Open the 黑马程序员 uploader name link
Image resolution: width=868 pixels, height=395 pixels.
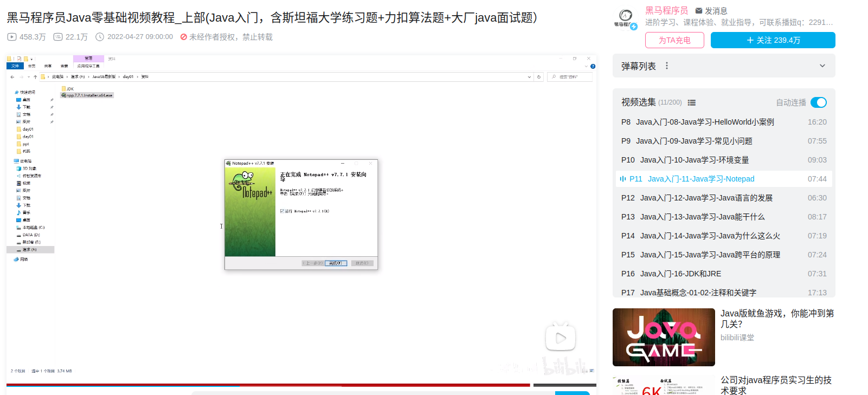tap(666, 10)
